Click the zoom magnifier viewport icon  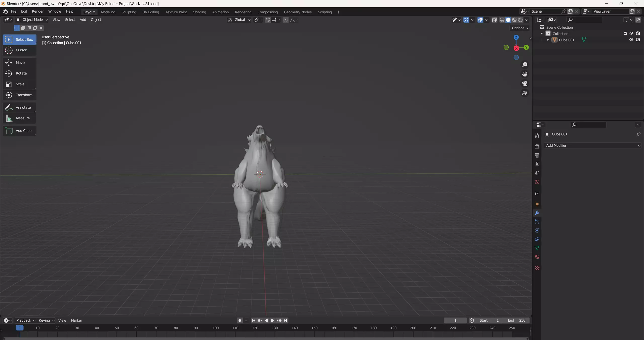pyautogui.click(x=525, y=65)
